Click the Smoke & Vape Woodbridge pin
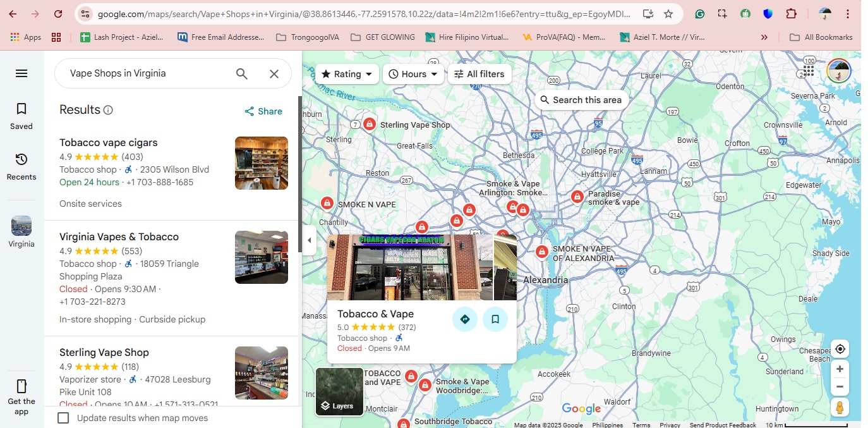868x428 pixels. coord(425,385)
